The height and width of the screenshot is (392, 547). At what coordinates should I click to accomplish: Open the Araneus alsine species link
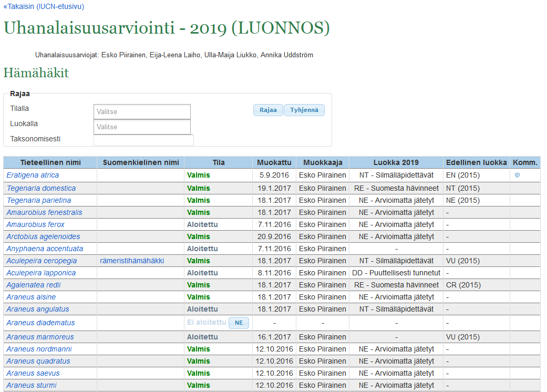31,297
